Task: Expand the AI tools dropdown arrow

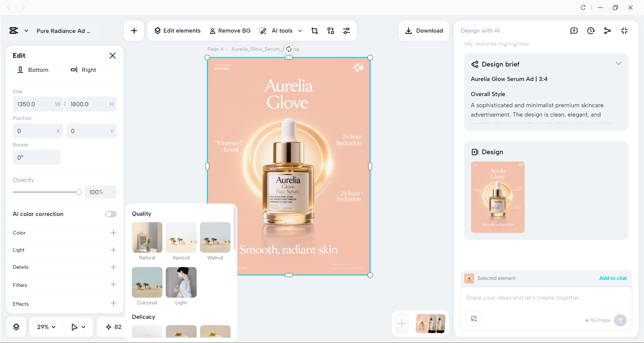Action: click(300, 31)
